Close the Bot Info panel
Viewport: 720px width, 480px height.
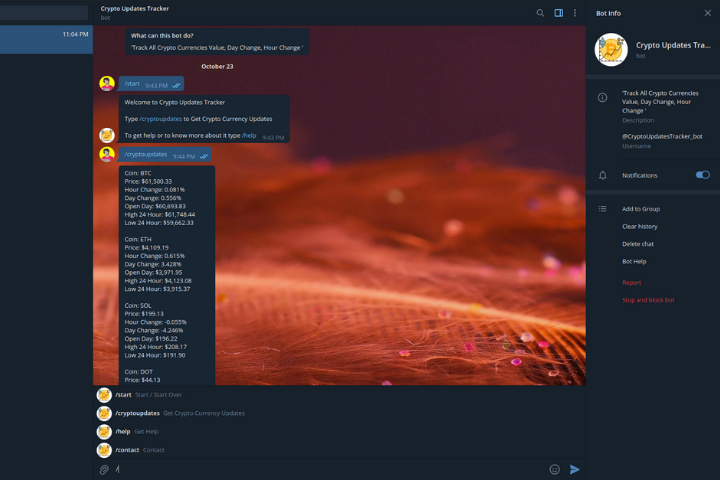pyautogui.click(x=708, y=13)
